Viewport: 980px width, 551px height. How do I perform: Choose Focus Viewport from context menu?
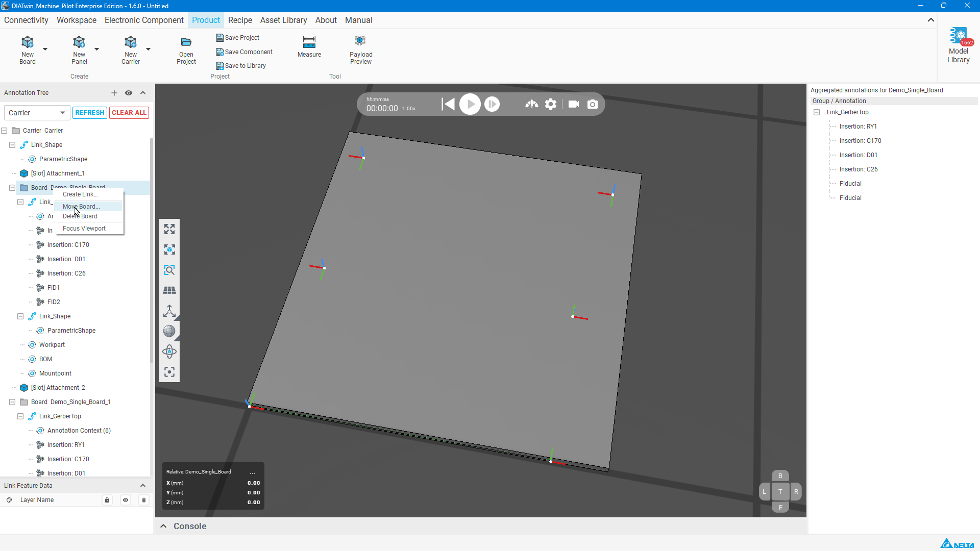(88, 229)
